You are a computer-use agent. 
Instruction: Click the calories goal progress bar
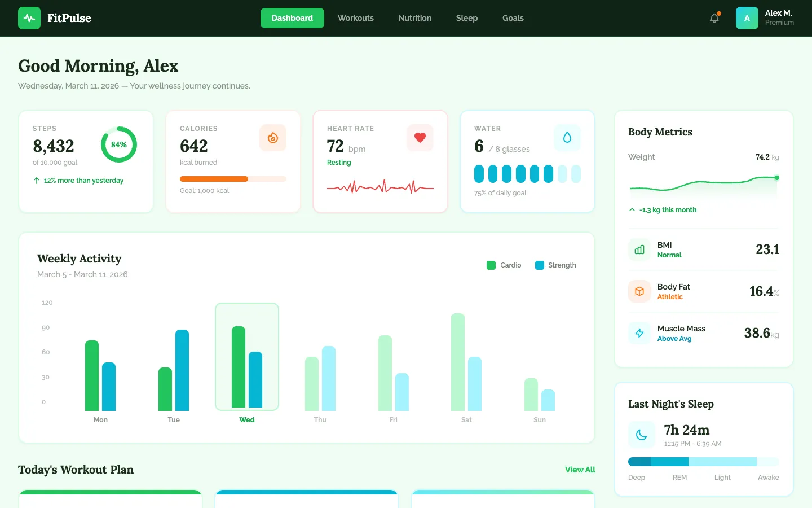click(x=233, y=178)
